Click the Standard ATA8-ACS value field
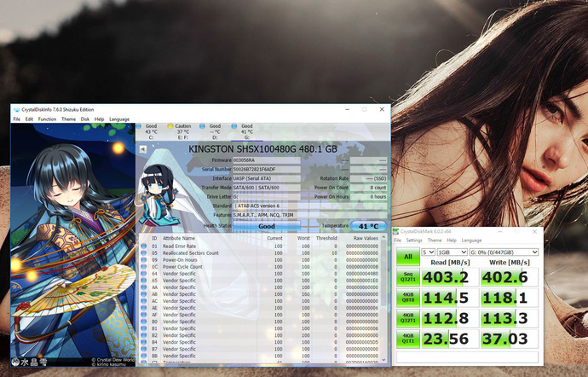 (x=309, y=206)
